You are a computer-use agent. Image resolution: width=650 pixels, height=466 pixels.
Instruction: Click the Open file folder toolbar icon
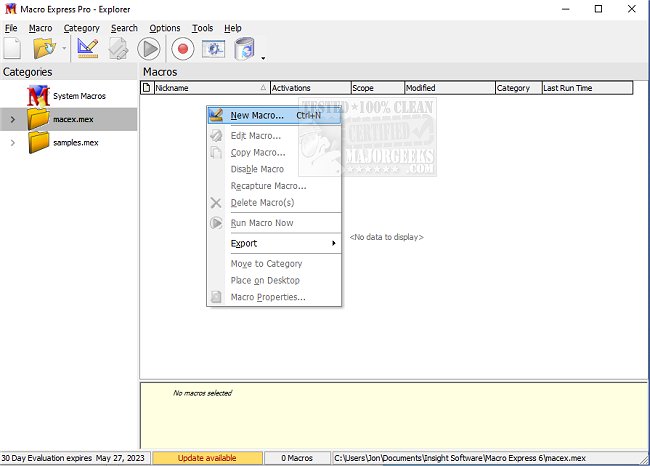[44, 48]
